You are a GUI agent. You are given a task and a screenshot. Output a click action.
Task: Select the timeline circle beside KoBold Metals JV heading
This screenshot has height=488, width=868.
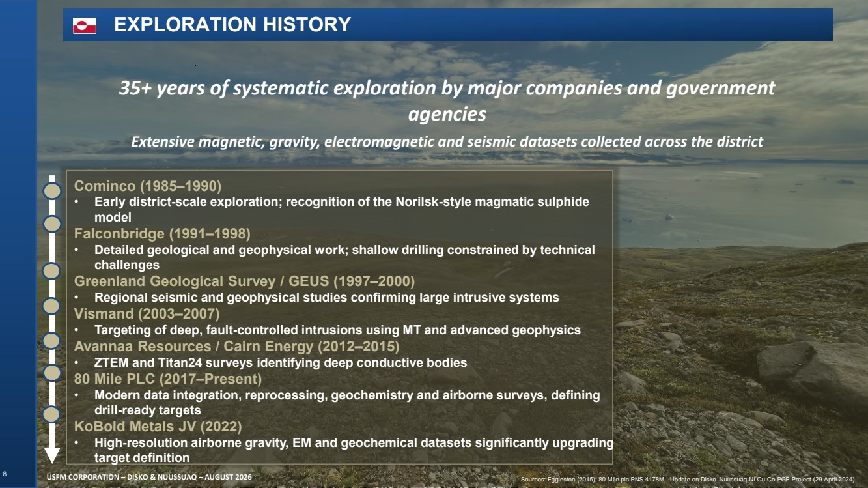[52, 414]
